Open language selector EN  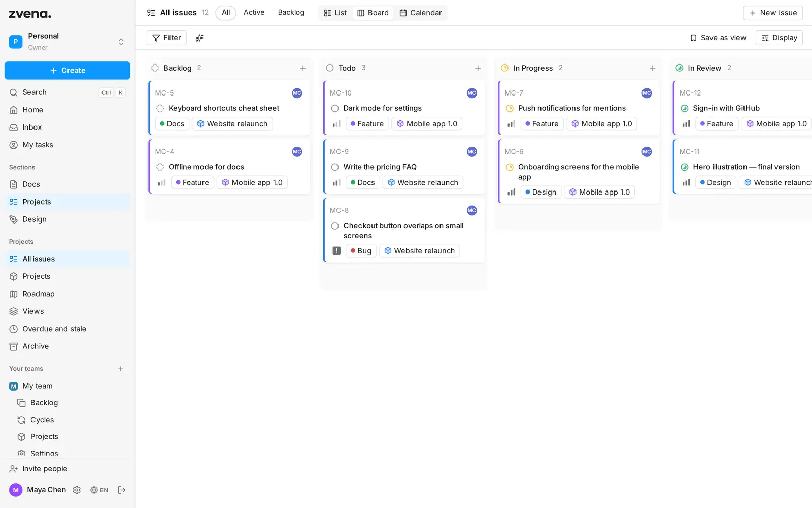(x=99, y=490)
